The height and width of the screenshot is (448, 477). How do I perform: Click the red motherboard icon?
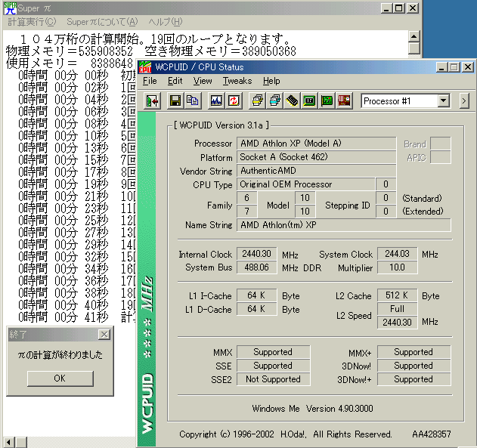click(345, 100)
